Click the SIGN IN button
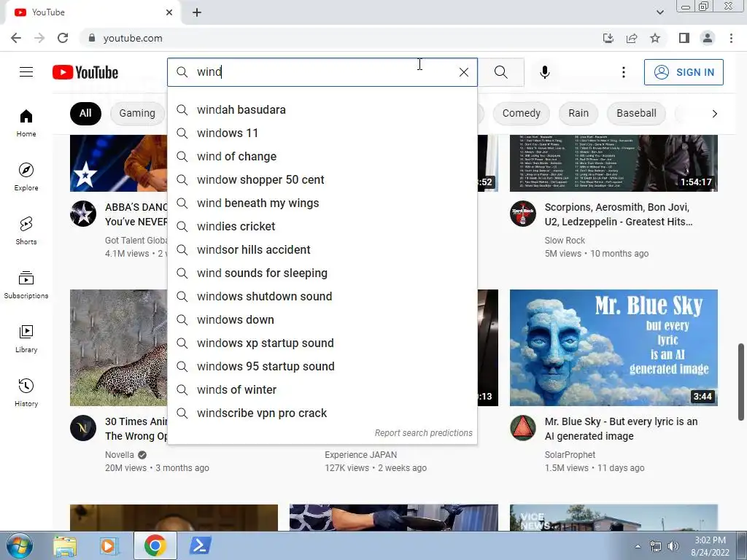 684,72
